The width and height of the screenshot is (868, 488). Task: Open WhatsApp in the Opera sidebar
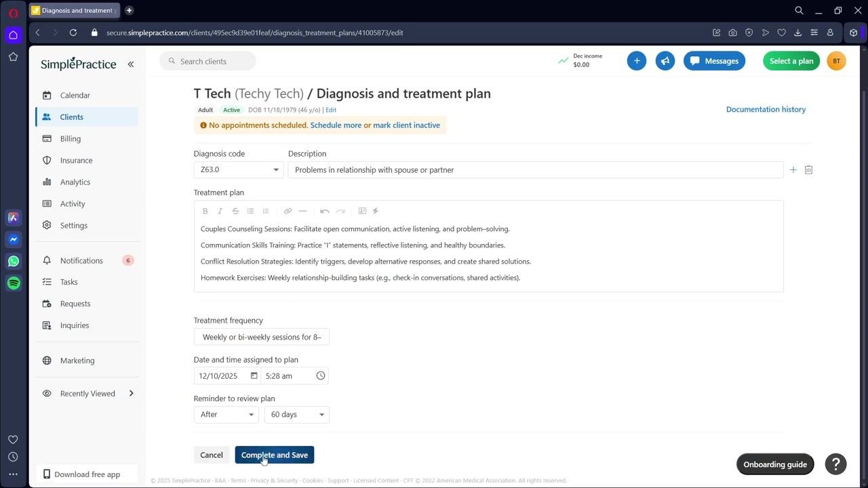(x=13, y=261)
